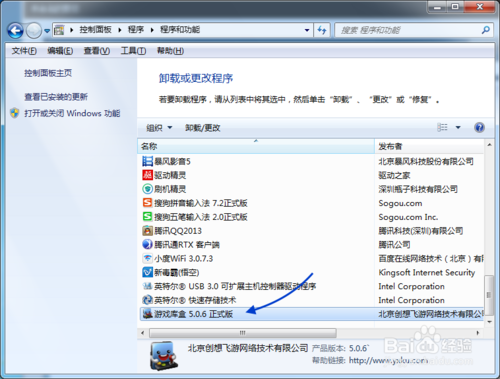Screen dimensions: 500x379
Task: Open the 文件(F) menu
Action: pos(24,51)
